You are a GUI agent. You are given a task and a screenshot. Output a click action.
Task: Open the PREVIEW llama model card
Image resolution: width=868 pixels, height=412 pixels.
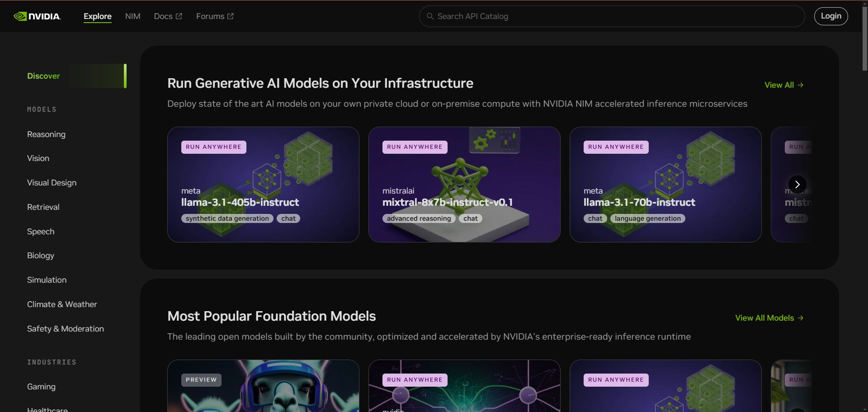point(263,386)
